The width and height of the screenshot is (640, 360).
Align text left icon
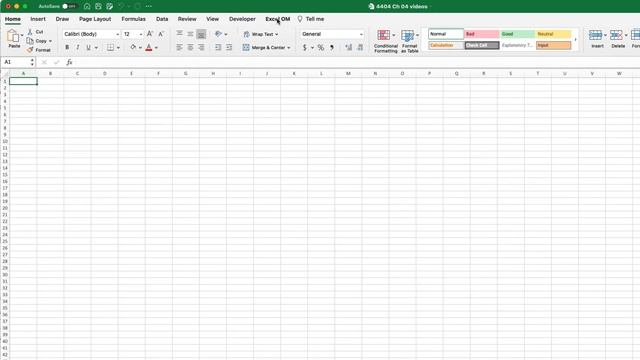(x=179, y=48)
